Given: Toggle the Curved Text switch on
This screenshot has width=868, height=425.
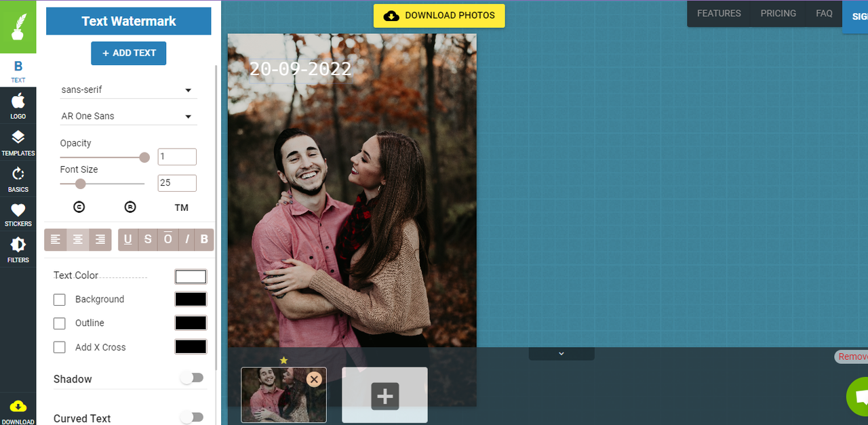Looking at the screenshot, I should pos(192,418).
